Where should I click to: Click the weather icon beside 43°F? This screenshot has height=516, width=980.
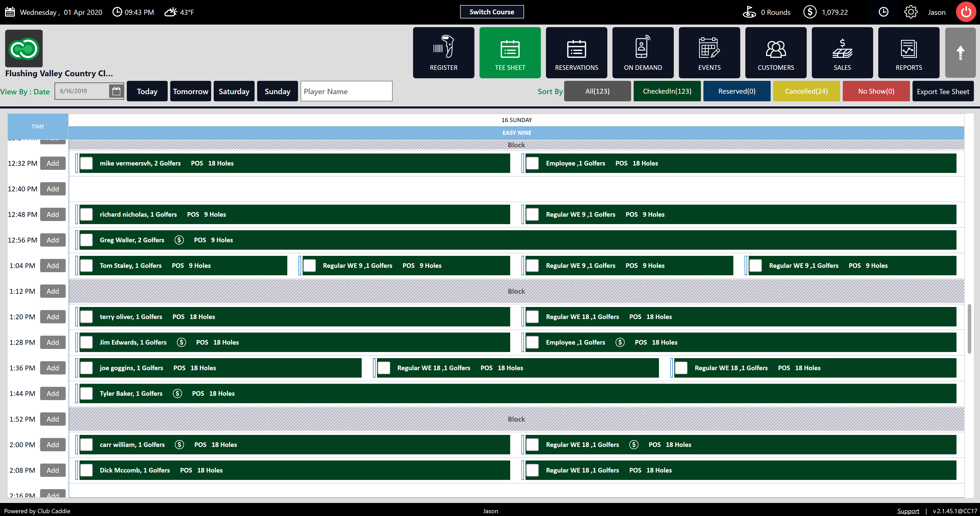coord(171,12)
